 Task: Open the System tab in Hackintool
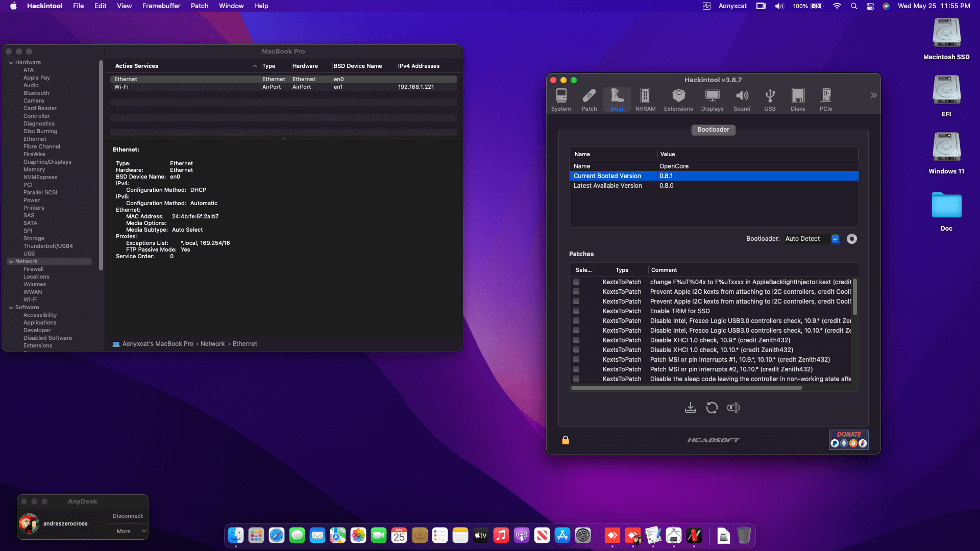click(561, 99)
